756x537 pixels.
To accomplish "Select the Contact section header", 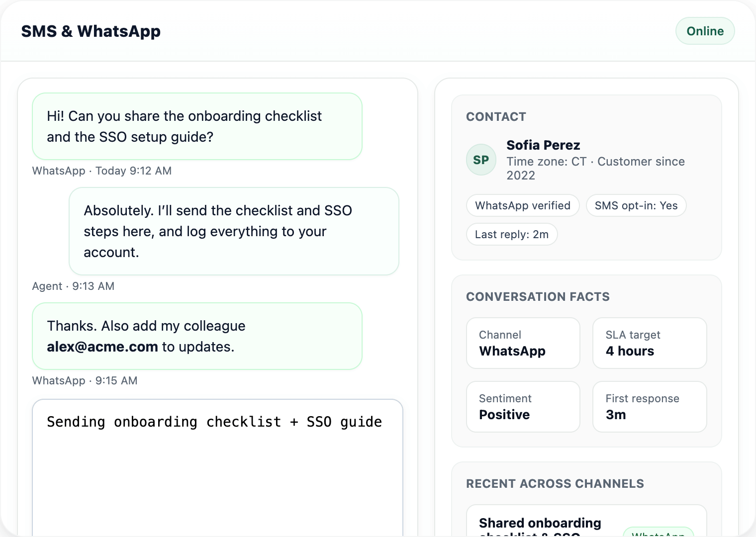I will coord(496,117).
